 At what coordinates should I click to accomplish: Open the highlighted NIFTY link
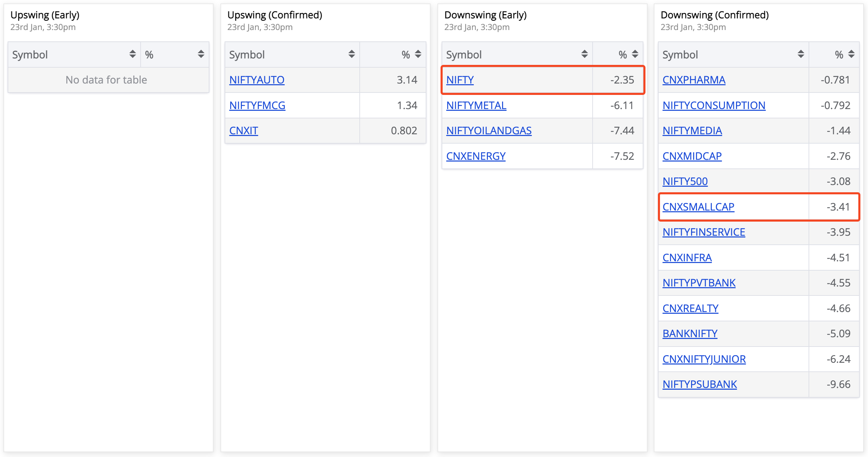pos(460,80)
